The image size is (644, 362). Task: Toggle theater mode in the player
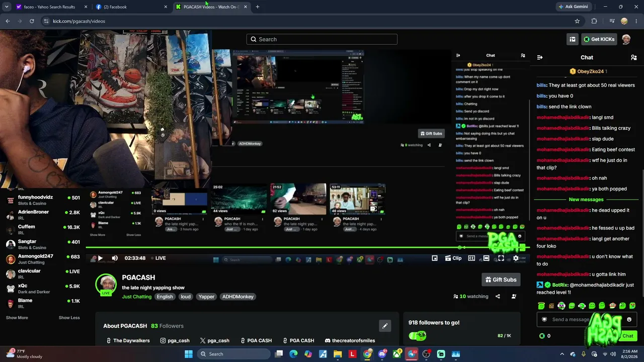(486, 258)
